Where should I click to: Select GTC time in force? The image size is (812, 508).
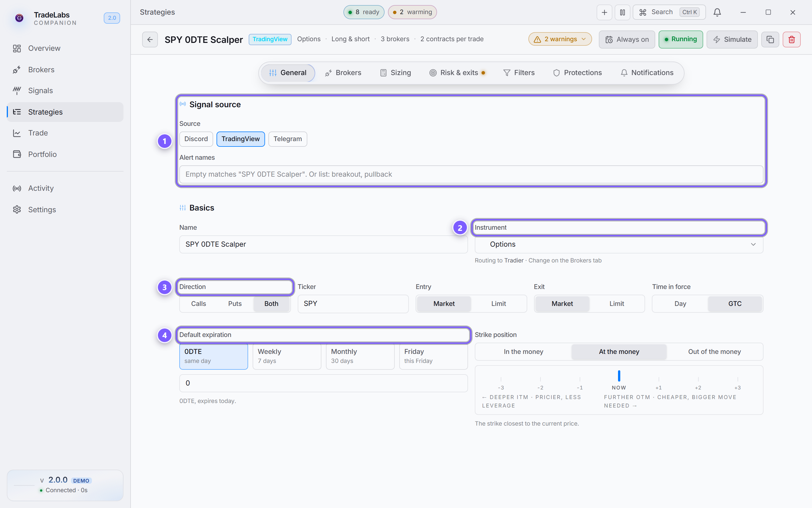coord(735,303)
